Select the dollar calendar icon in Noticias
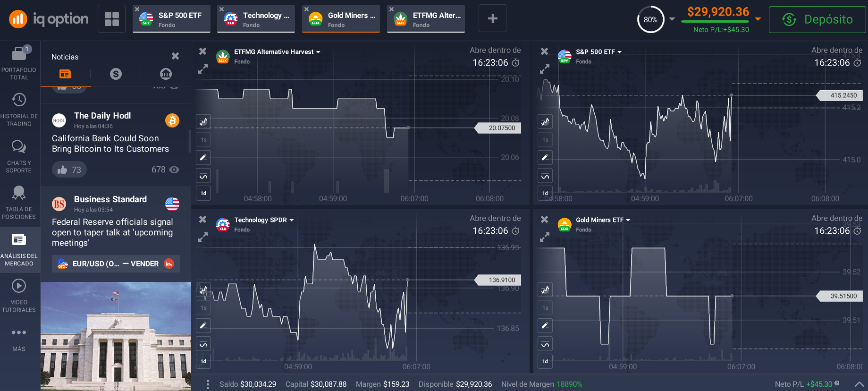 point(116,74)
